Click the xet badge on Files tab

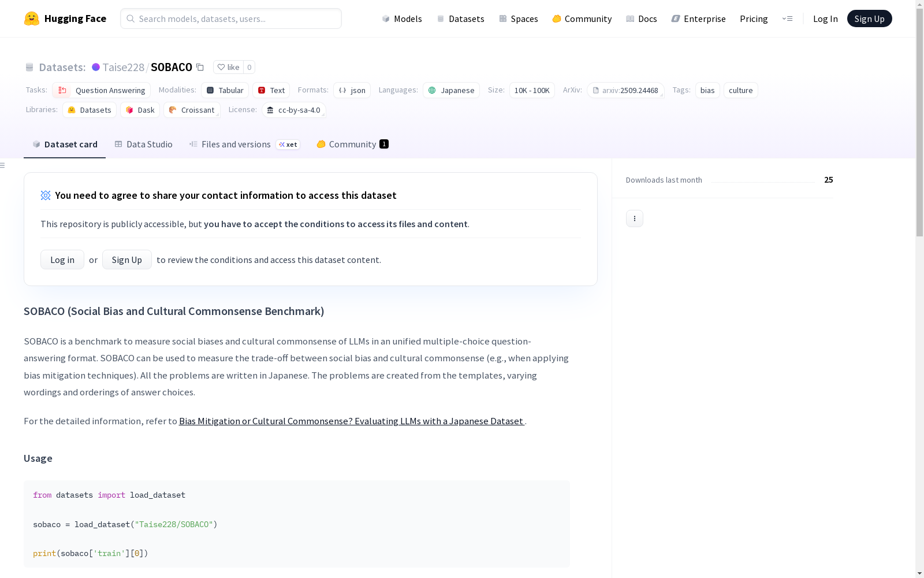click(x=288, y=144)
